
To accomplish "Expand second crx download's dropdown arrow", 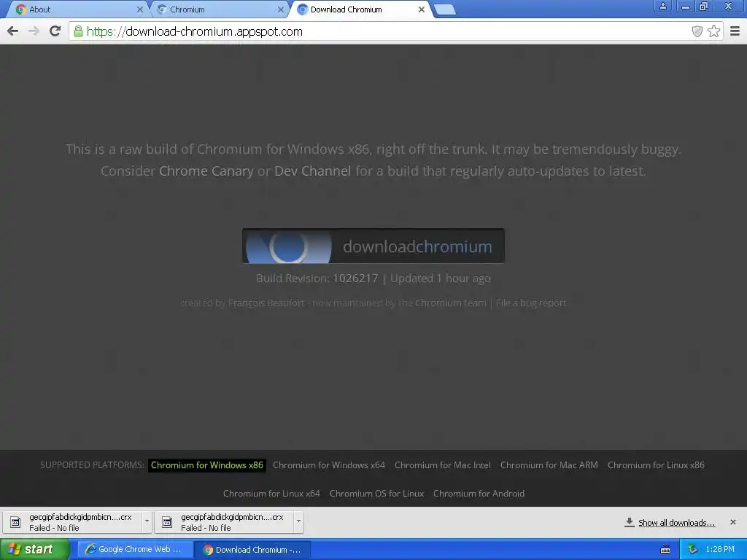I will click(x=298, y=521).
